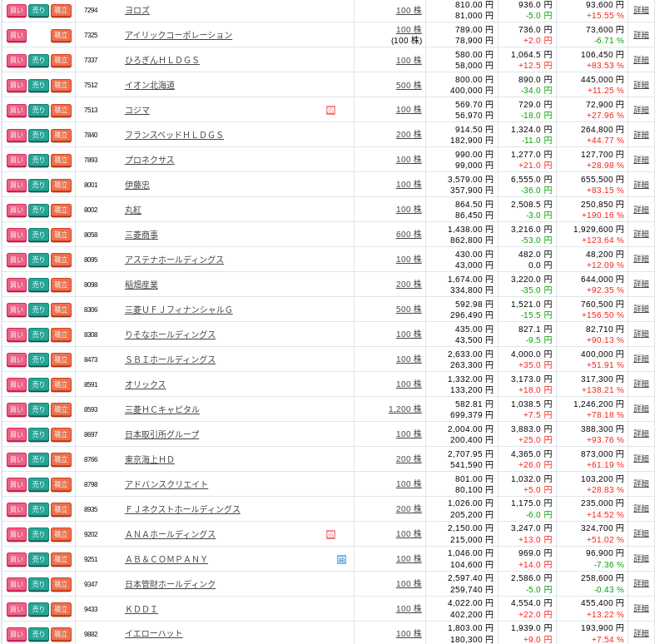This screenshot has width=655, height=644.
Task: Open the 伊藤忠 stock link
Action: 137,185
